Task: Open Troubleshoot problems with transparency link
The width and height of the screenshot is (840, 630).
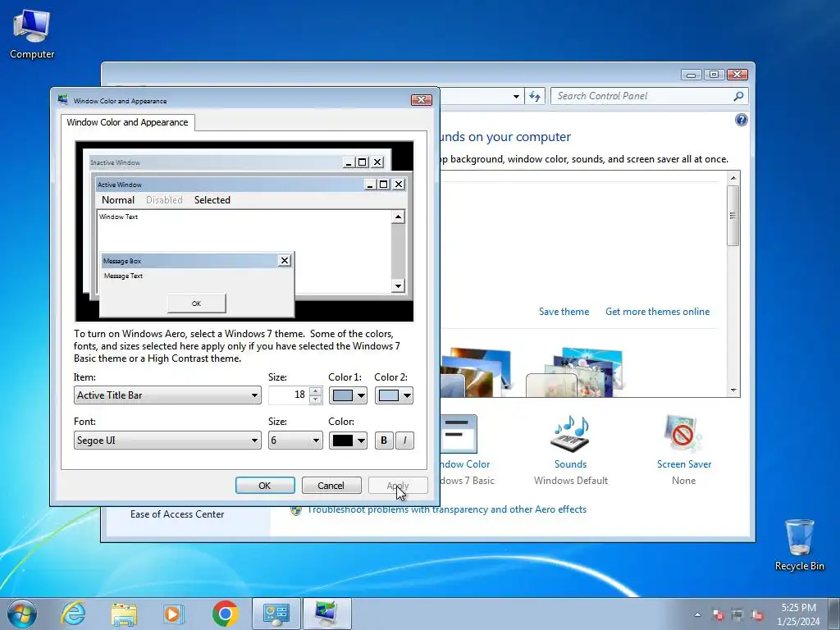Action: tap(447, 509)
